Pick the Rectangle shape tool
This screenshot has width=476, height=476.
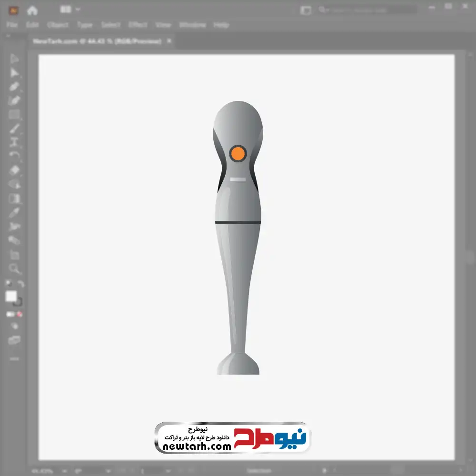14,115
